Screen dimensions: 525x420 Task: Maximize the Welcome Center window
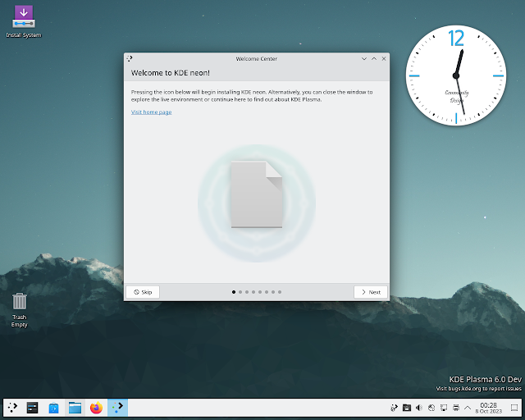point(374,58)
